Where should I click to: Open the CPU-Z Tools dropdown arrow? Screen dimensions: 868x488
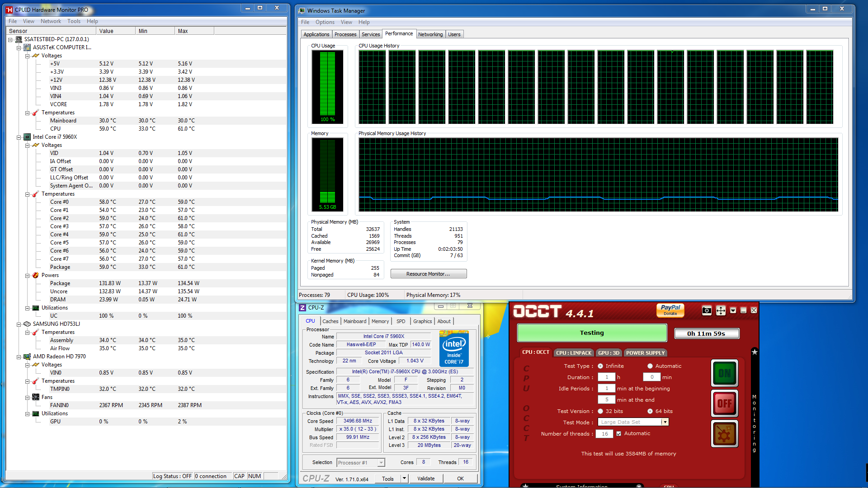[x=404, y=479]
